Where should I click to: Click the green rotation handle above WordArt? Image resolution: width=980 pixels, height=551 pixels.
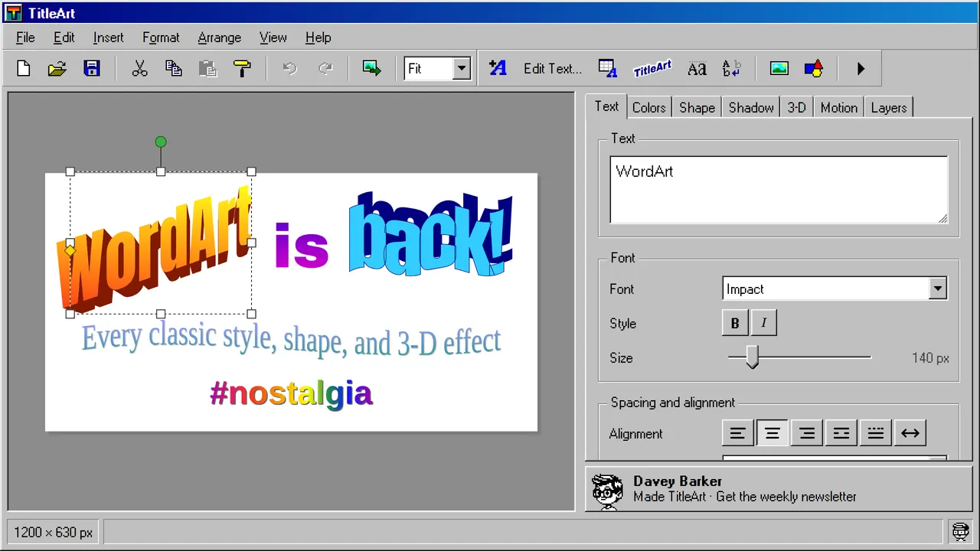tap(161, 142)
